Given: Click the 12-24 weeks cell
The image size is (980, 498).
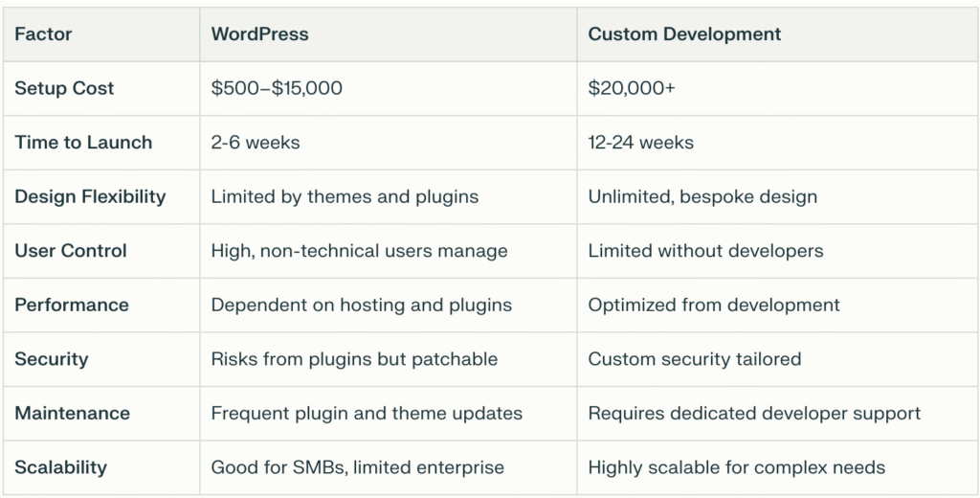Looking at the screenshot, I should [x=640, y=143].
